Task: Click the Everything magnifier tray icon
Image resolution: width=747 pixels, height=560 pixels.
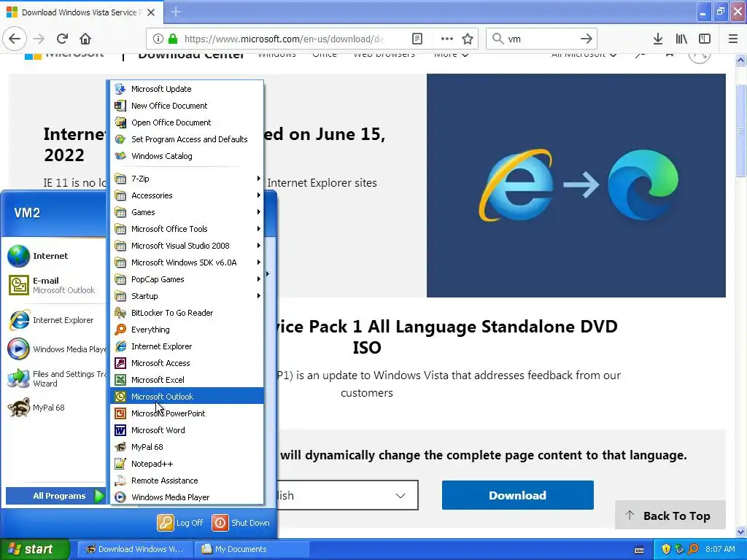Action: [694, 549]
